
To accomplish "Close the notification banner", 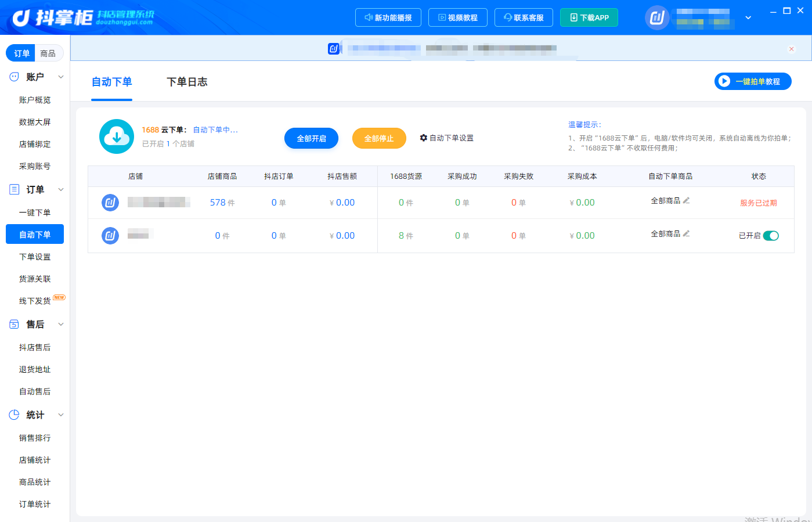I will (x=791, y=49).
